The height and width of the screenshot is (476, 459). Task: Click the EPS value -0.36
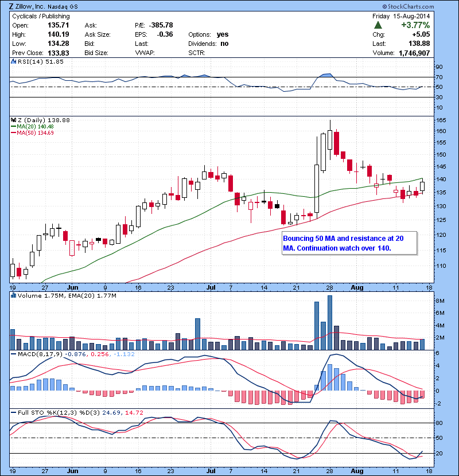(165, 34)
